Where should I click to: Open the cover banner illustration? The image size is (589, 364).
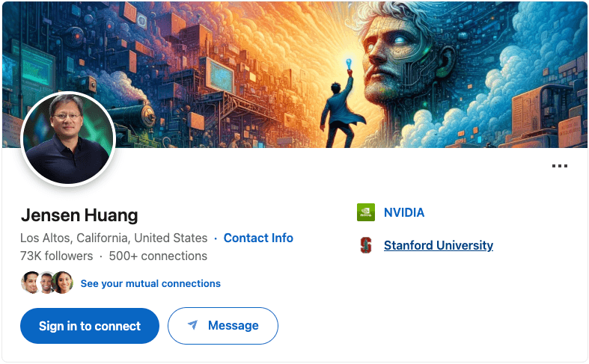(x=295, y=75)
